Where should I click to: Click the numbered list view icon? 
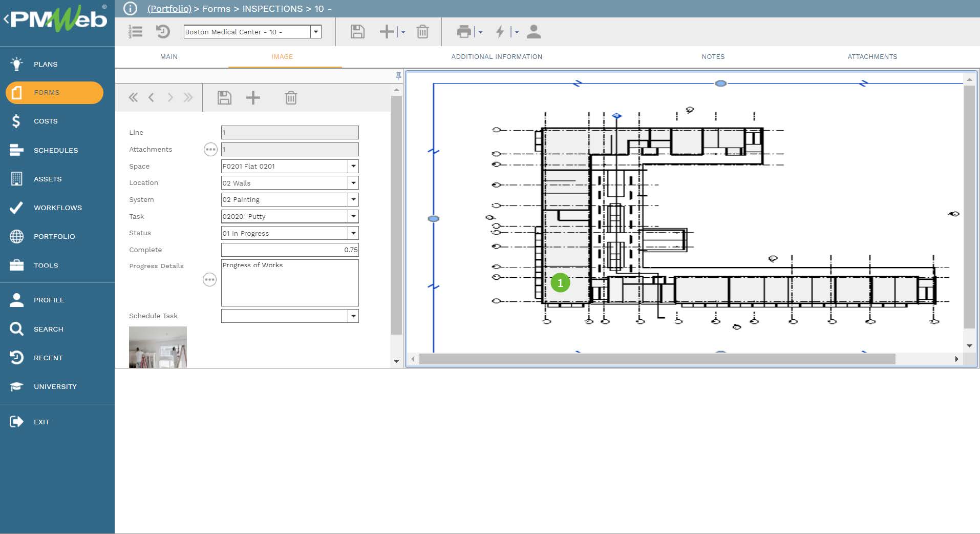pos(135,32)
